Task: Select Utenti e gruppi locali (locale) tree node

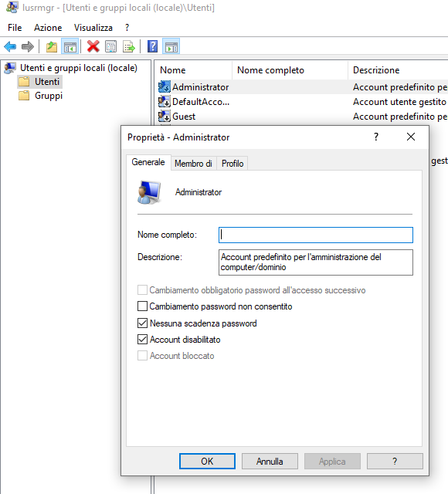Action: [79, 68]
